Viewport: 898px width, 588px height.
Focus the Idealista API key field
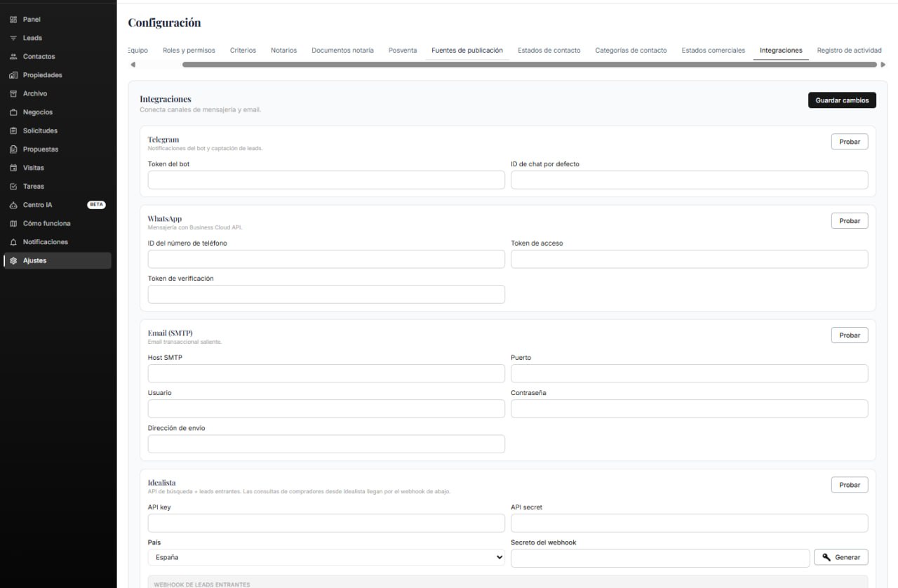point(326,523)
